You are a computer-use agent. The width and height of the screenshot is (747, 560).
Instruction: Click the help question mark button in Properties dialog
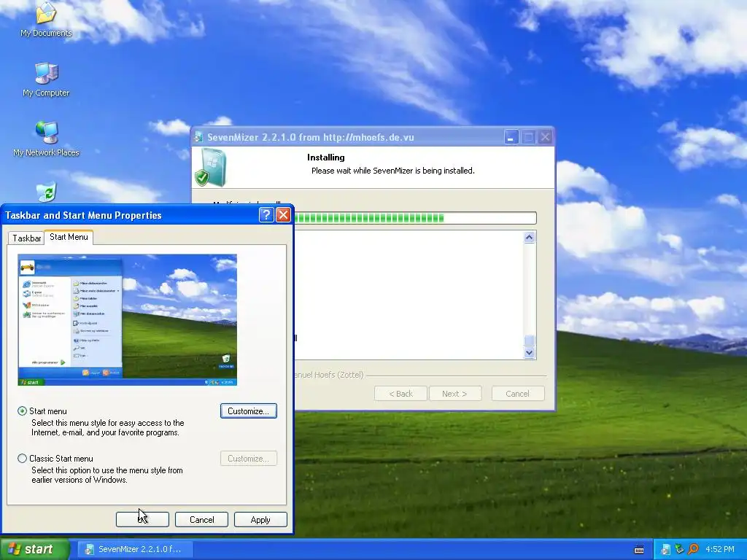[x=266, y=215]
